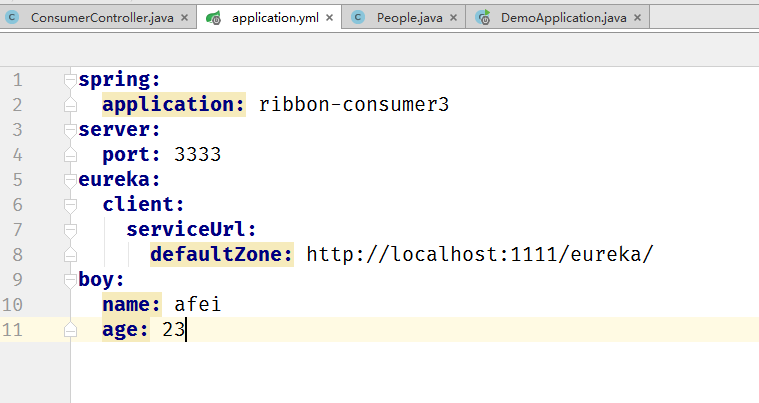Close the DemoApplication.java tab
The width and height of the screenshot is (759, 403).
click(638, 18)
